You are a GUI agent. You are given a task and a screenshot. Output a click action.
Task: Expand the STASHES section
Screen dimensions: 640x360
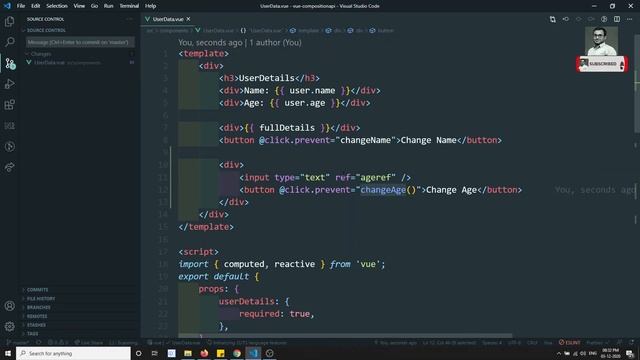(x=36, y=325)
